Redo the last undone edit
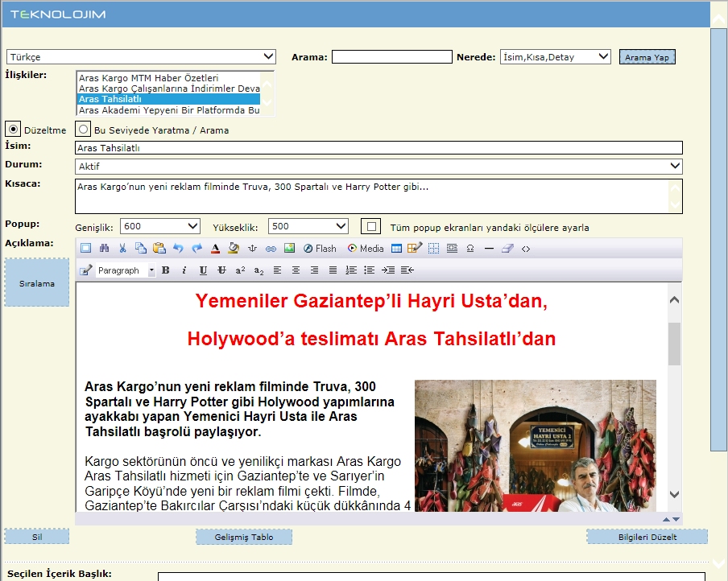728x581 pixels. 196,249
